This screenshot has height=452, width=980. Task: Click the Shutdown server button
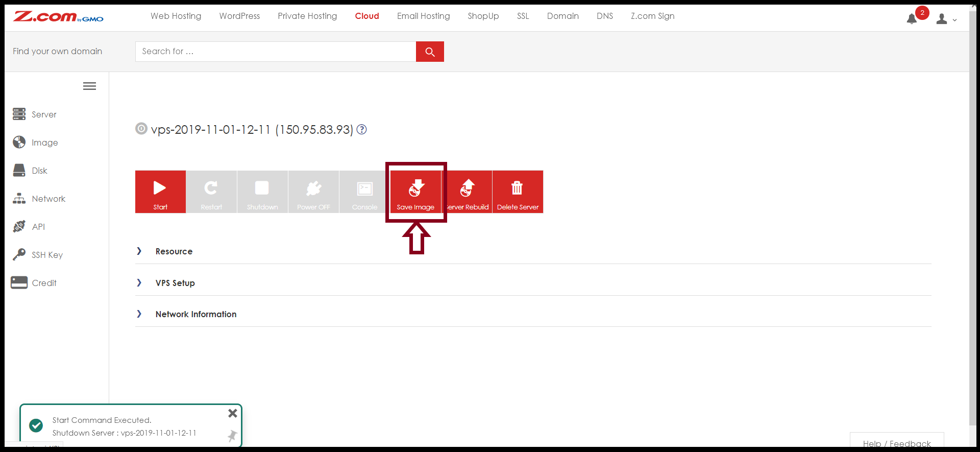pos(262,192)
